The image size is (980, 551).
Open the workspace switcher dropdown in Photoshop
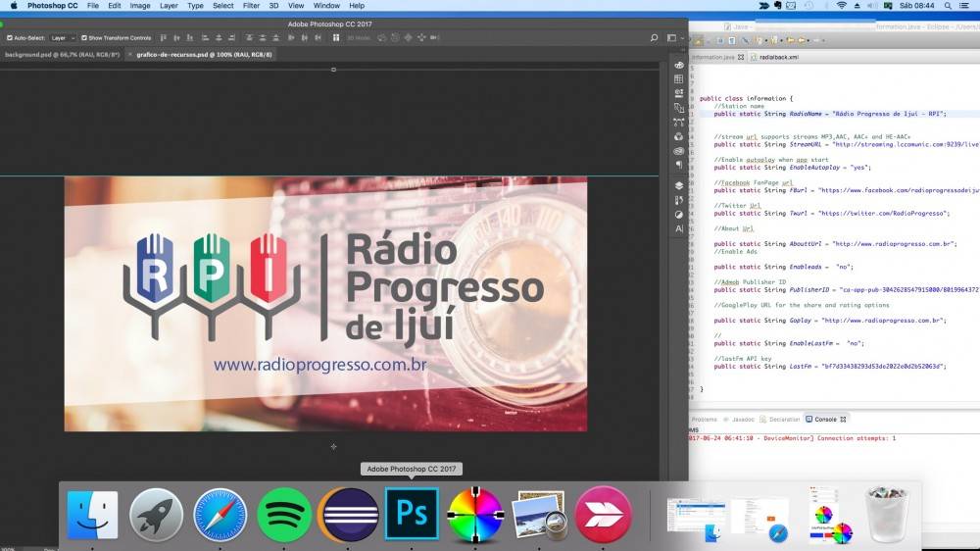pos(675,38)
